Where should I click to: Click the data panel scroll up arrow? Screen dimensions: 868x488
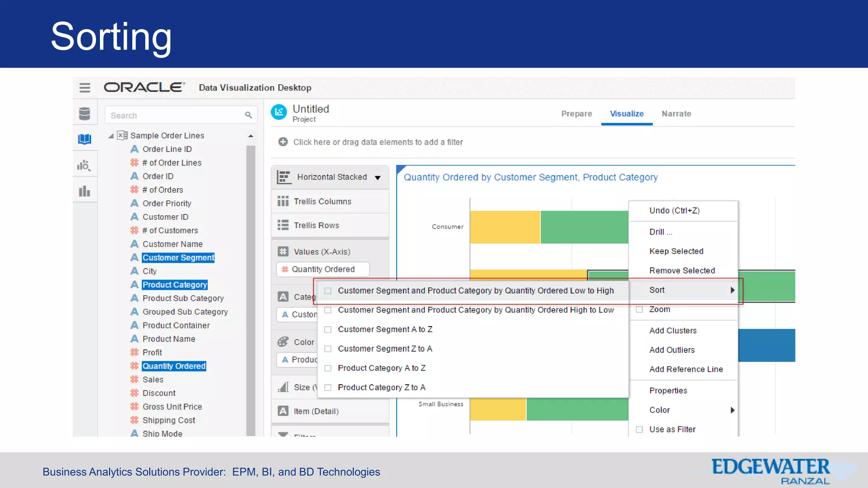tap(250, 136)
